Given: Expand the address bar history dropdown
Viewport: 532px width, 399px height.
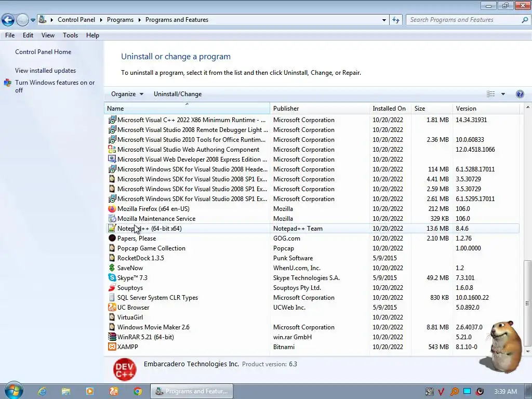Looking at the screenshot, I should click(384, 20).
